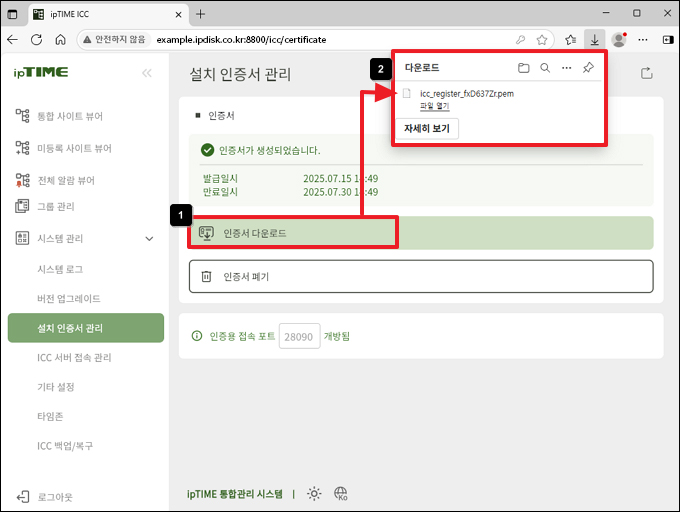Screen dimensions: 680x512
Task: Click 로그아웃 in the sidebar
Action: (54, 496)
